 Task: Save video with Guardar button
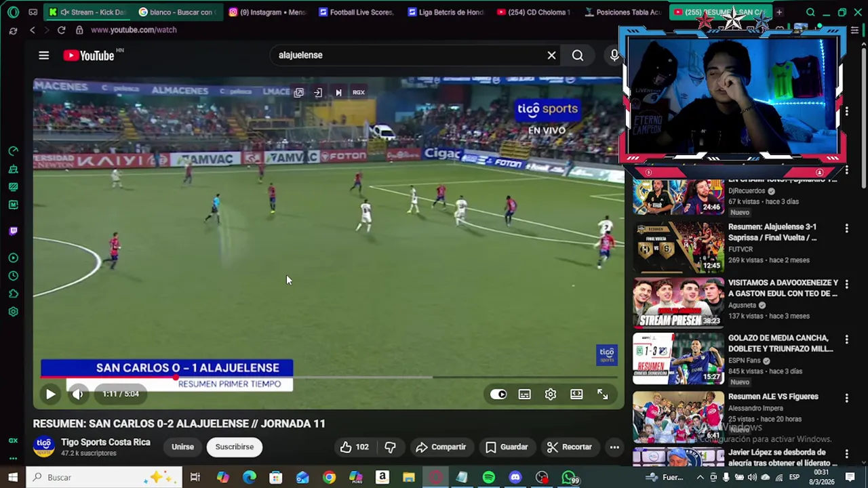507,447
